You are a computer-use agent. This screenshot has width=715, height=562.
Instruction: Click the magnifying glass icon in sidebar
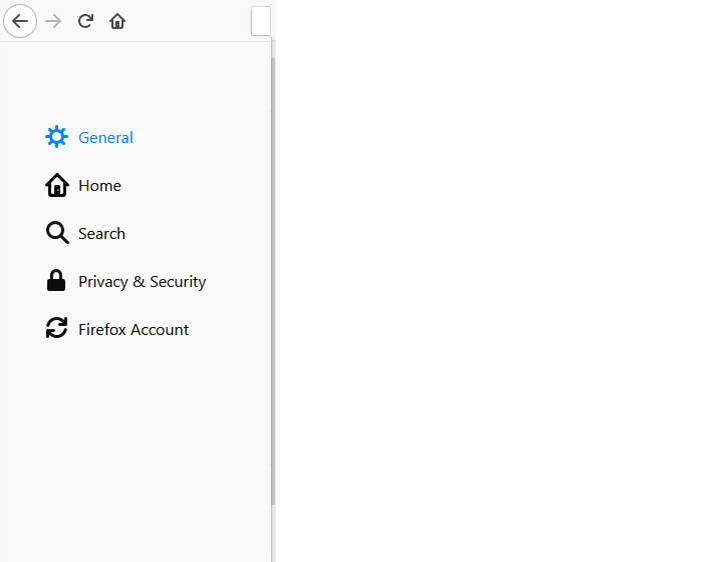pyautogui.click(x=57, y=233)
